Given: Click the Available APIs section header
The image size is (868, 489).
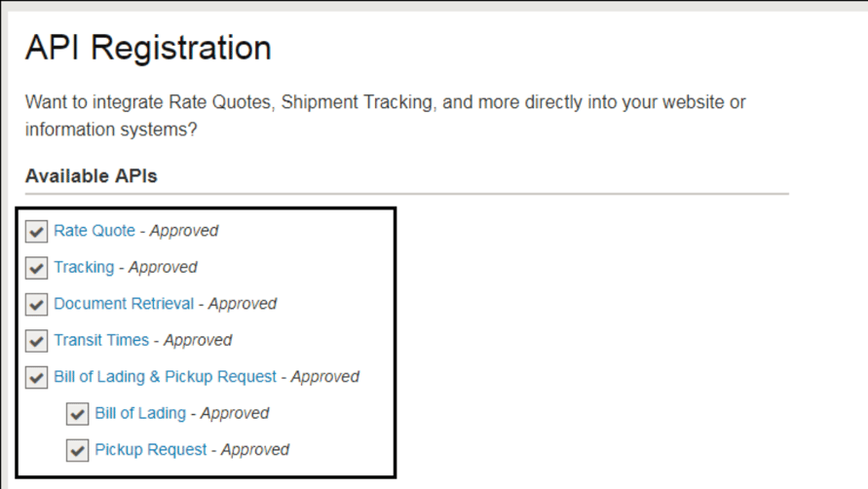Looking at the screenshot, I should tap(92, 176).
